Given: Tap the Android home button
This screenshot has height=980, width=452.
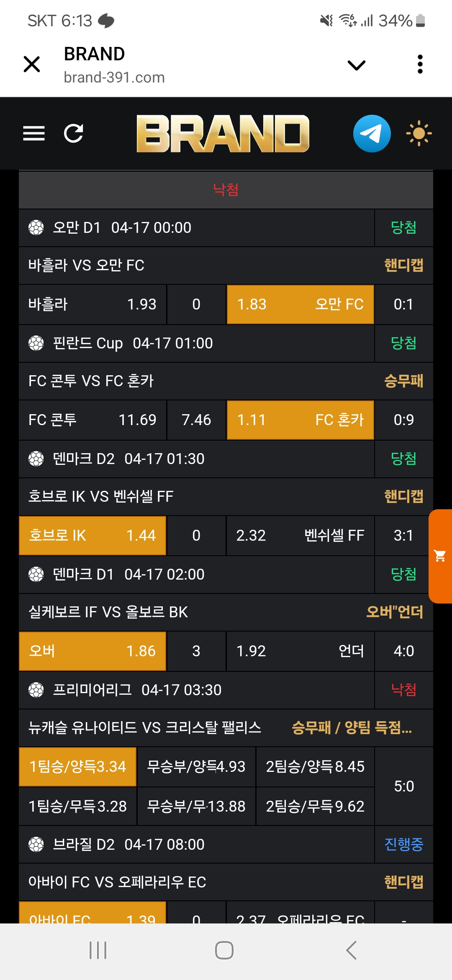Looking at the screenshot, I should coord(224,950).
